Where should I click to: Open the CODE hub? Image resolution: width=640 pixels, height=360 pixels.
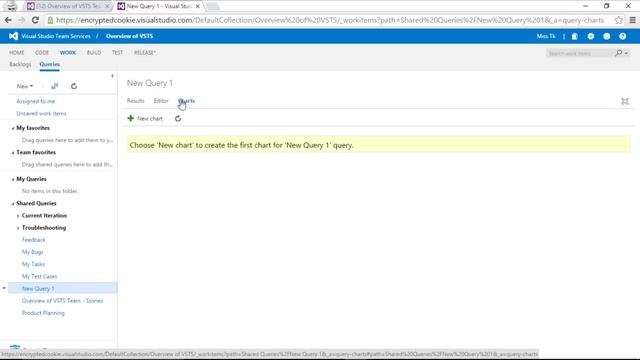[x=42, y=53]
